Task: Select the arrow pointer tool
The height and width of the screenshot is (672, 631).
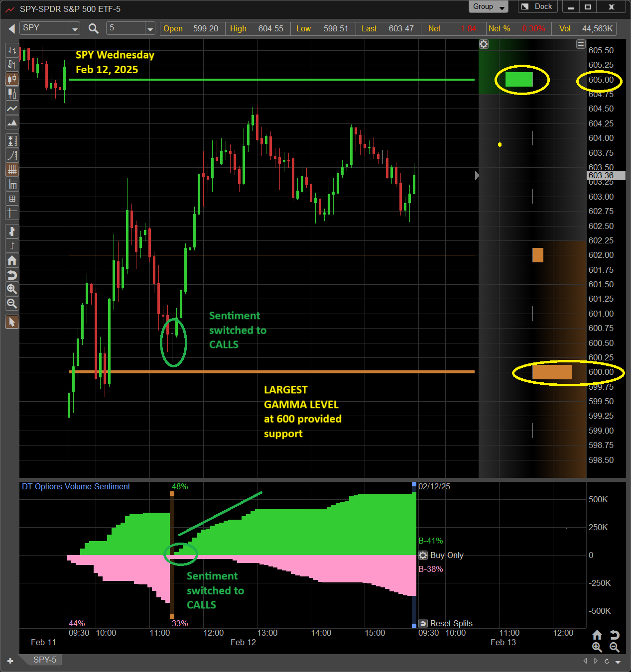Action: 12,322
